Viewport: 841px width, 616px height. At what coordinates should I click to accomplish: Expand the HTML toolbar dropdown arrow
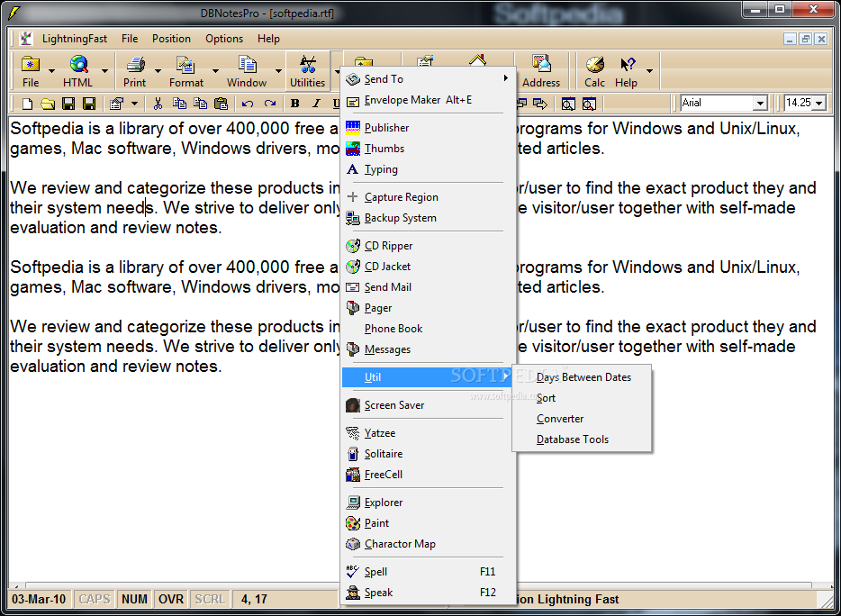tap(104, 71)
